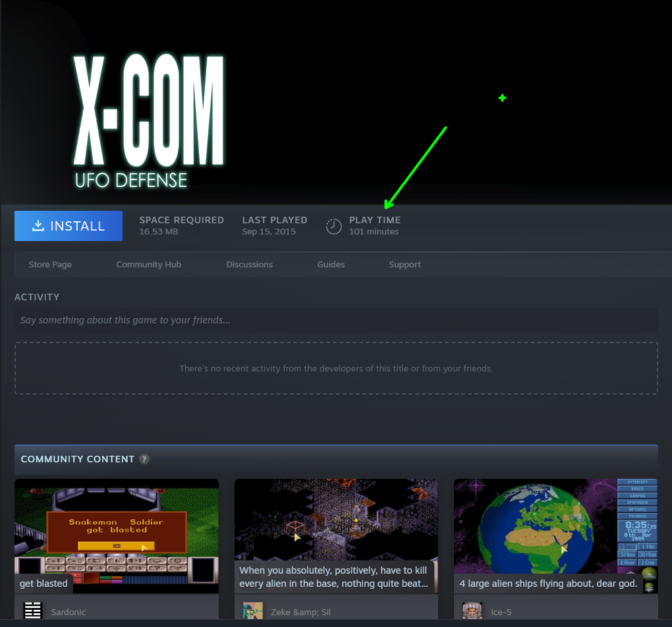Click the 'When you absolutely, positively' caption
This screenshot has width=672, height=627.
coord(333,577)
